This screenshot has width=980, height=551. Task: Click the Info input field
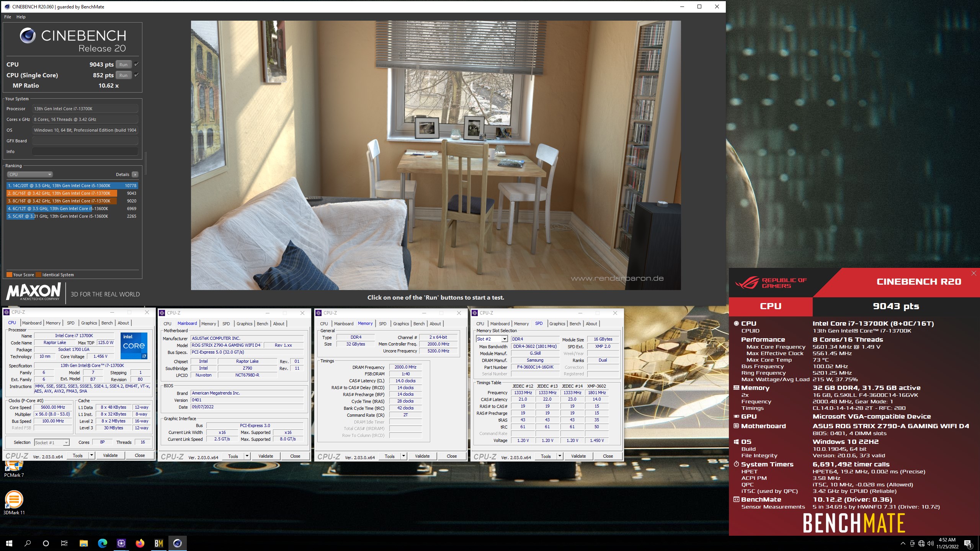pos(85,152)
